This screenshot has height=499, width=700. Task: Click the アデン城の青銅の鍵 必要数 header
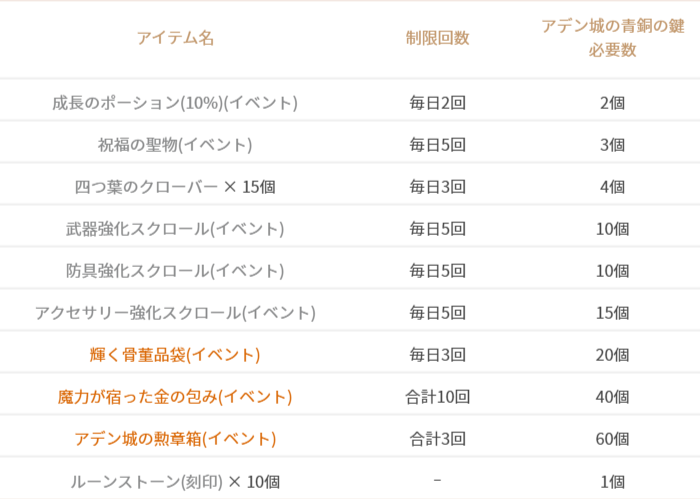click(x=613, y=38)
